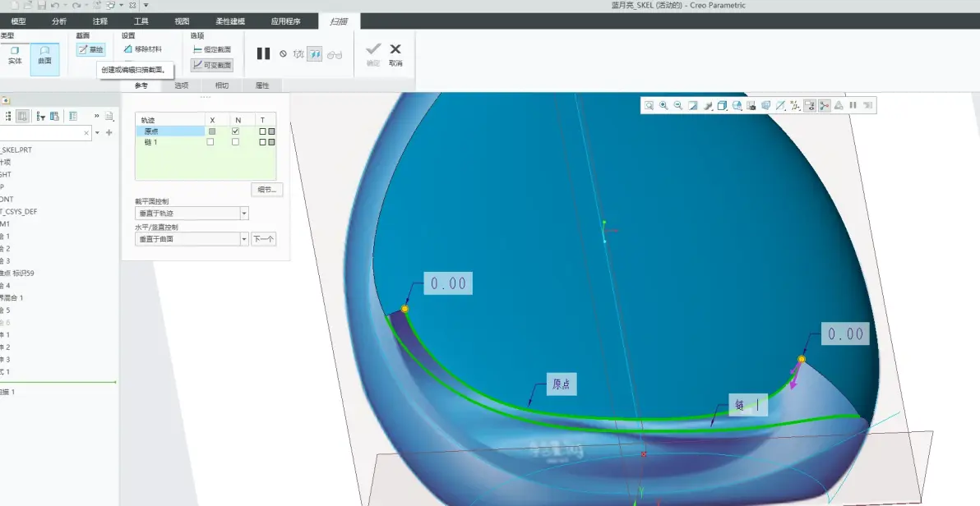The height and width of the screenshot is (506, 980).
Task: Open the 水平/竖直控制 dropdown showing 垂直于曲面
Action: 192,239
